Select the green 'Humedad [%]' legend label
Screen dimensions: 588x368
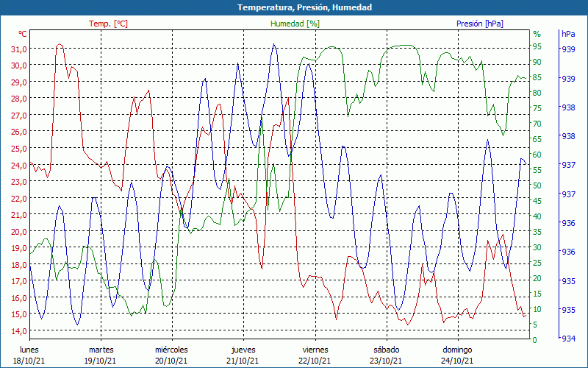pyautogui.click(x=295, y=24)
